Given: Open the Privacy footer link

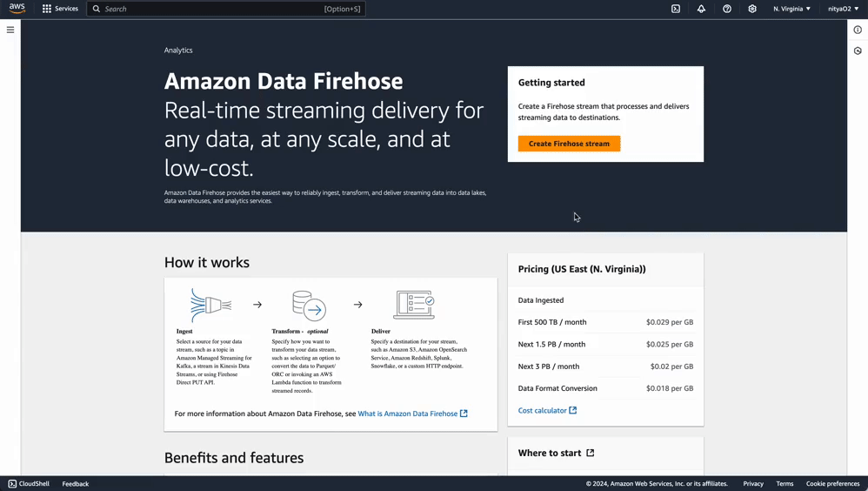Looking at the screenshot, I should tap(753, 483).
